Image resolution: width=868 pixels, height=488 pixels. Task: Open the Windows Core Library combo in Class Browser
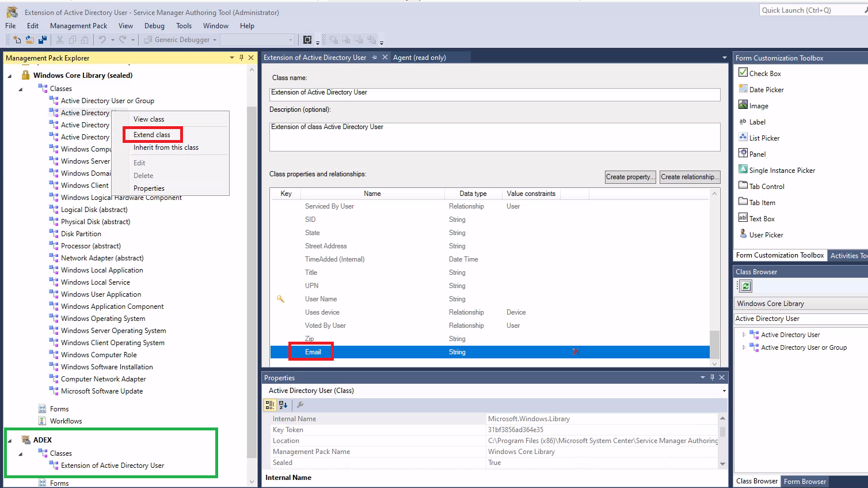[x=801, y=304]
